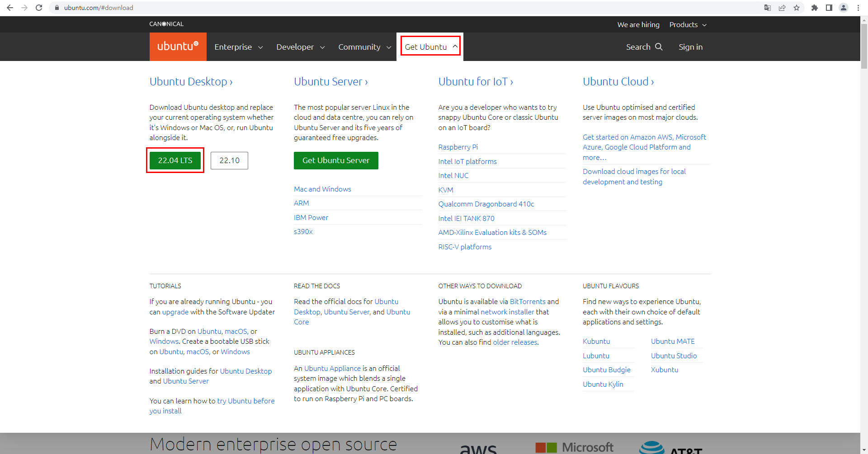Open the Ubuntu Budgie link

(606, 370)
